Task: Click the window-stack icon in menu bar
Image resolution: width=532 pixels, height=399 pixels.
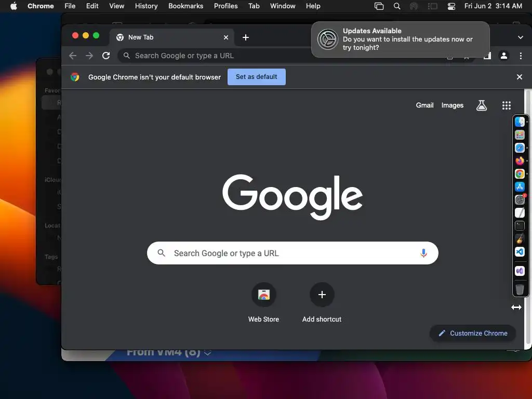Action: [x=379, y=6]
